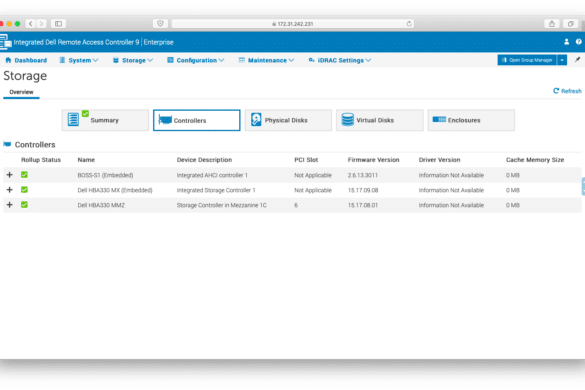
Task: Switch to the Summary view
Action: [x=105, y=120]
